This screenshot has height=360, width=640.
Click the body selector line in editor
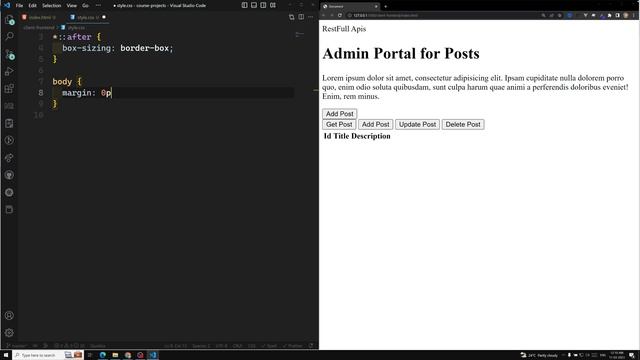[67, 82]
